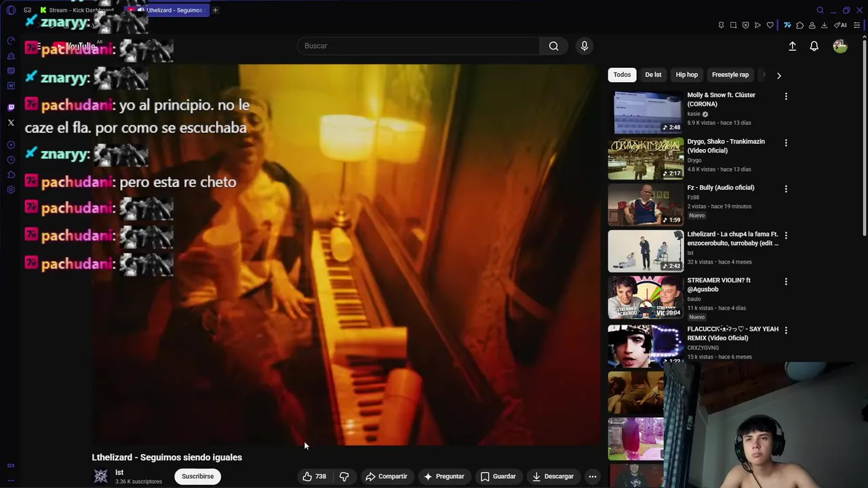Viewport: 868px width, 488px height.
Task: Click the send/flow arrow icon in toolbar
Action: 757,25
